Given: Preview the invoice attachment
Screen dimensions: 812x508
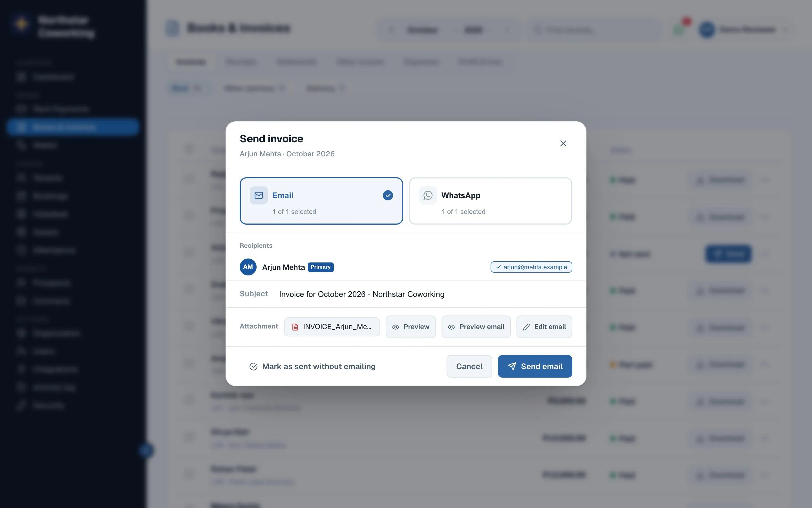Looking at the screenshot, I should click(x=410, y=327).
